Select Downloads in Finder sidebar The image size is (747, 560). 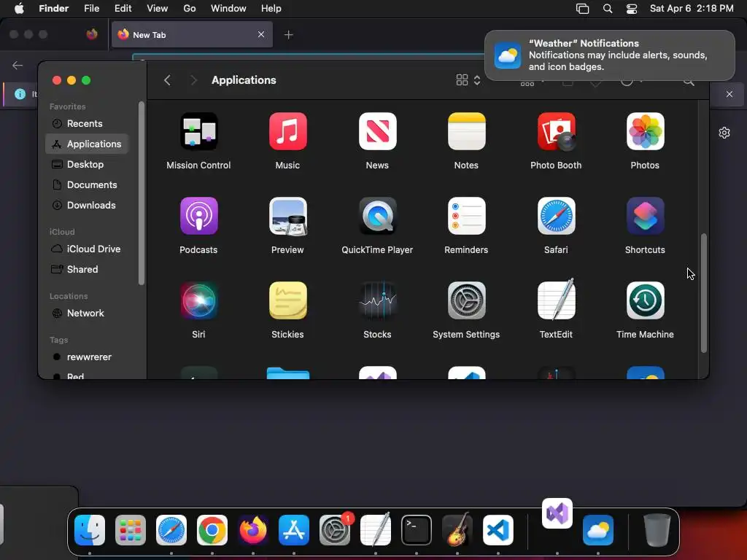pyautogui.click(x=88, y=205)
